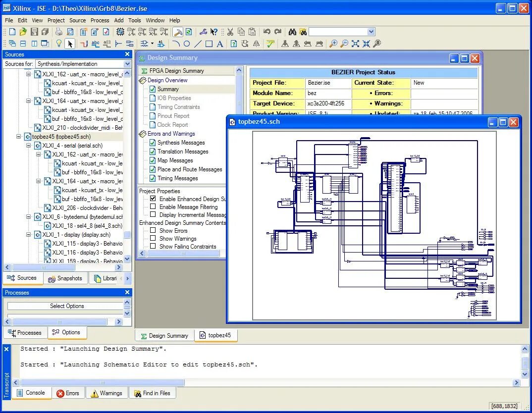This screenshot has height=413, width=532.
Task: Select the Circle drawing tool
Action: (187, 44)
